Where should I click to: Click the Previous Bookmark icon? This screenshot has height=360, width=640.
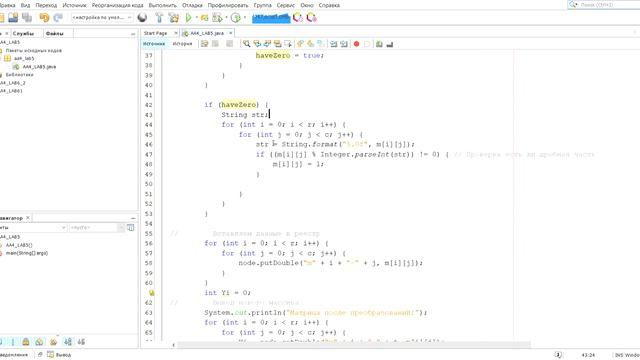(300, 44)
